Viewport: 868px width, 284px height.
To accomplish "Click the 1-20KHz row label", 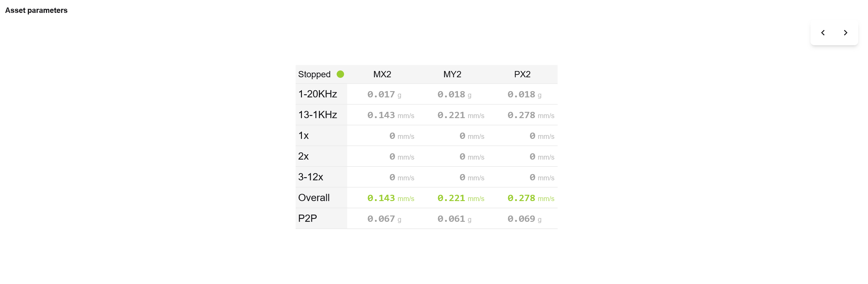I will click(x=317, y=94).
